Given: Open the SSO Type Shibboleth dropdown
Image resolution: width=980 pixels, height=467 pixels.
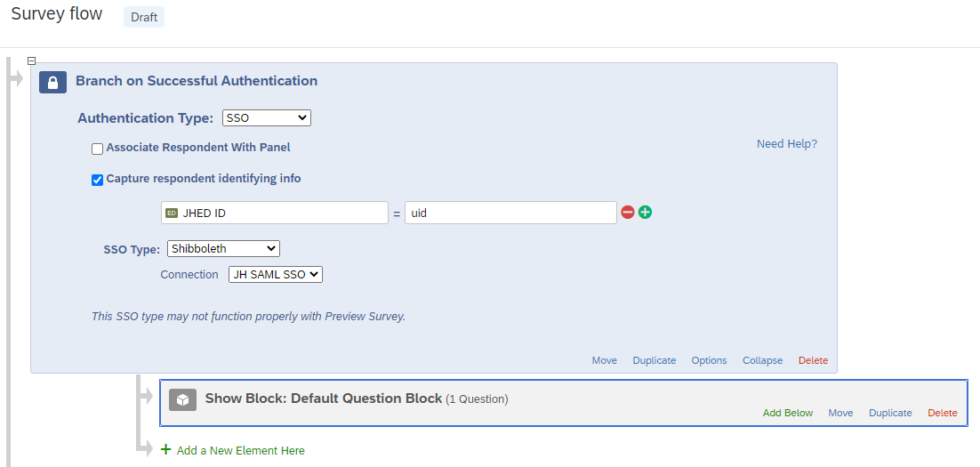Looking at the screenshot, I should tap(223, 248).
